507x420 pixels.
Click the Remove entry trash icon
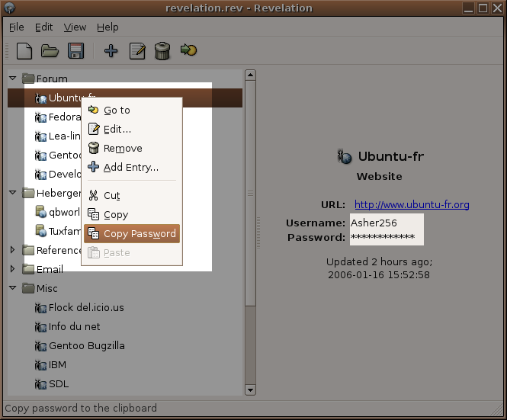click(162, 51)
